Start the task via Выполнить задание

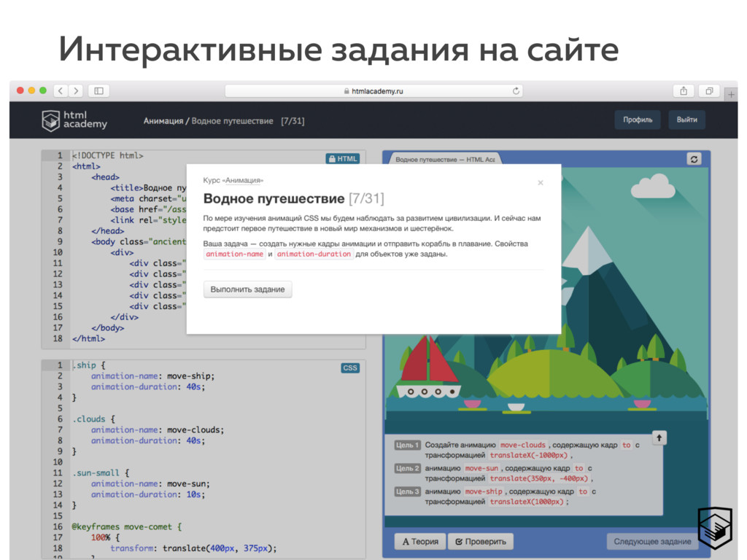(x=247, y=289)
